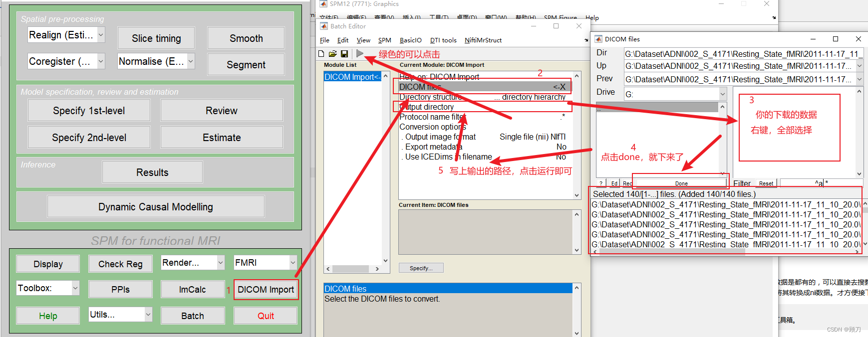
Task: Open the Normalise (E...) dropdown
Action: point(191,61)
